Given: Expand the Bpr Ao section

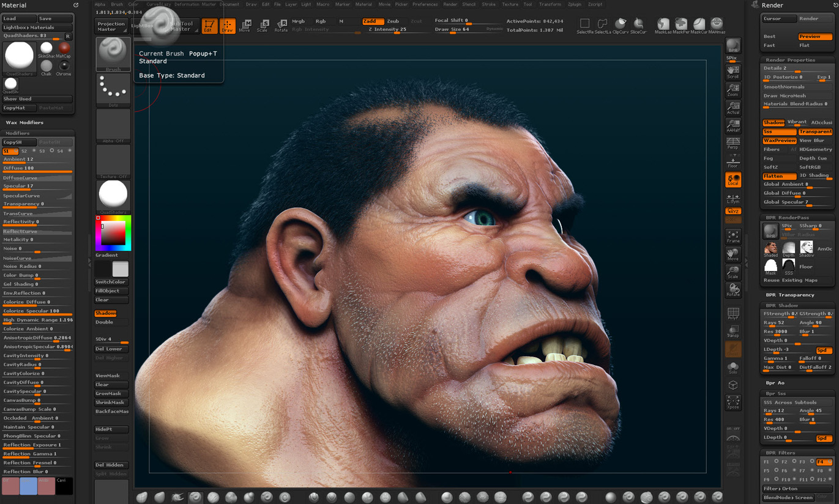Looking at the screenshot, I should coord(775,383).
